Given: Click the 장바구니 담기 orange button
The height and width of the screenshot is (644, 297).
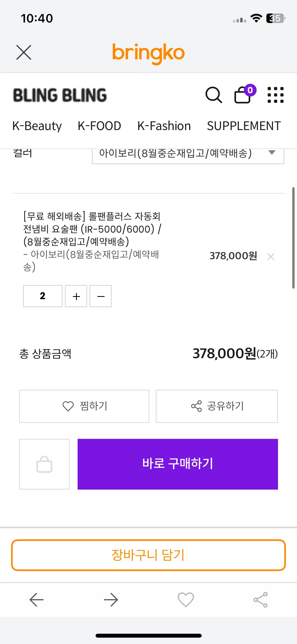Looking at the screenshot, I should tap(148, 555).
